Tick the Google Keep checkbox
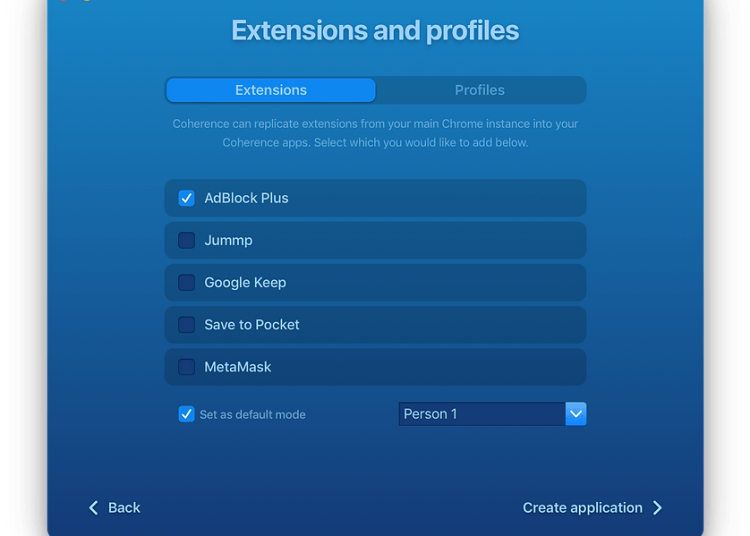The image size is (750, 536). click(x=187, y=283)
